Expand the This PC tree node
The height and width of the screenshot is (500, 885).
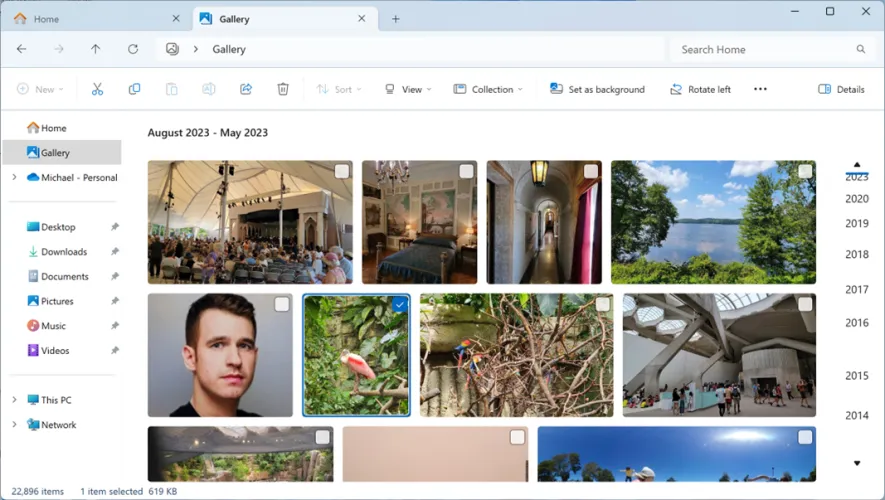[14, 400]
